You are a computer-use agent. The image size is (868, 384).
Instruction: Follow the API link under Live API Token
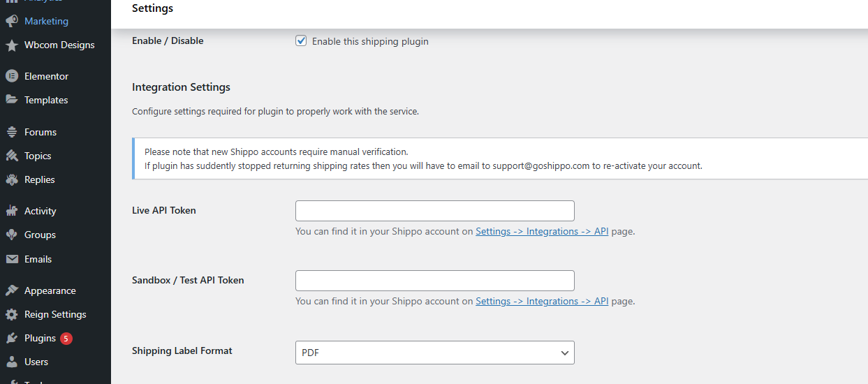pos(542,231)
